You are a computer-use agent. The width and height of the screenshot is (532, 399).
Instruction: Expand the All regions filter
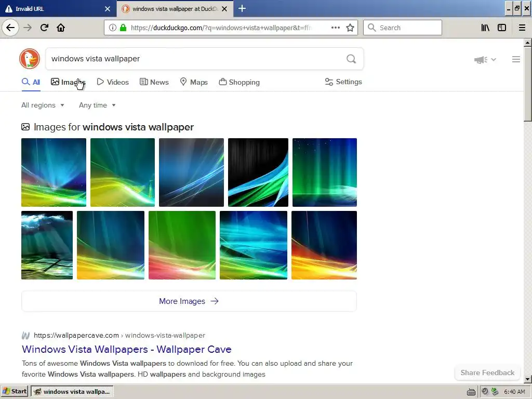(x=43, y=105)
